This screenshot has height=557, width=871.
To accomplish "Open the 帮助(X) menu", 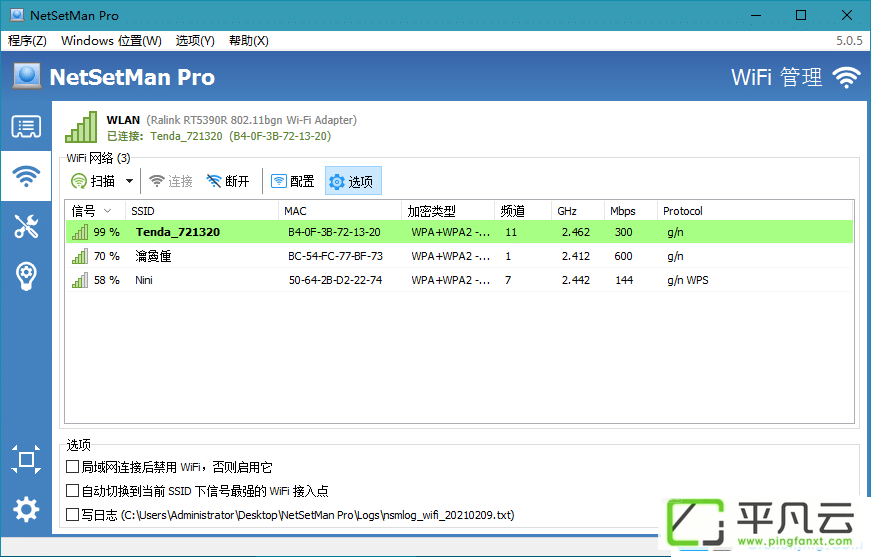I will point(248,41).
